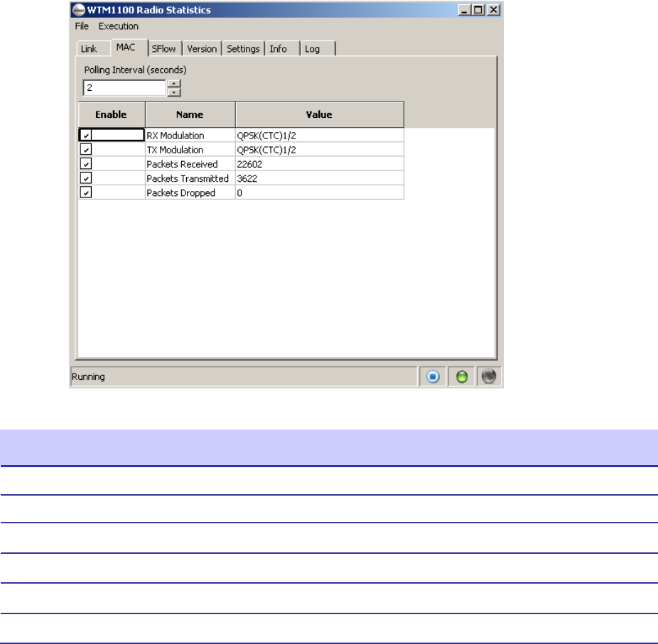The height and width of the screenshot is (644, 658).
Task: Maximize the Radio Statistics window
Action: pyautogui.click(x=478, y=10)
